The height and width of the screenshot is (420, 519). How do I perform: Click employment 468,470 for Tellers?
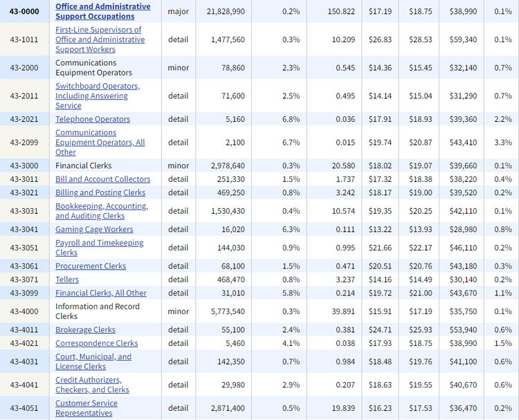point(231,280)
